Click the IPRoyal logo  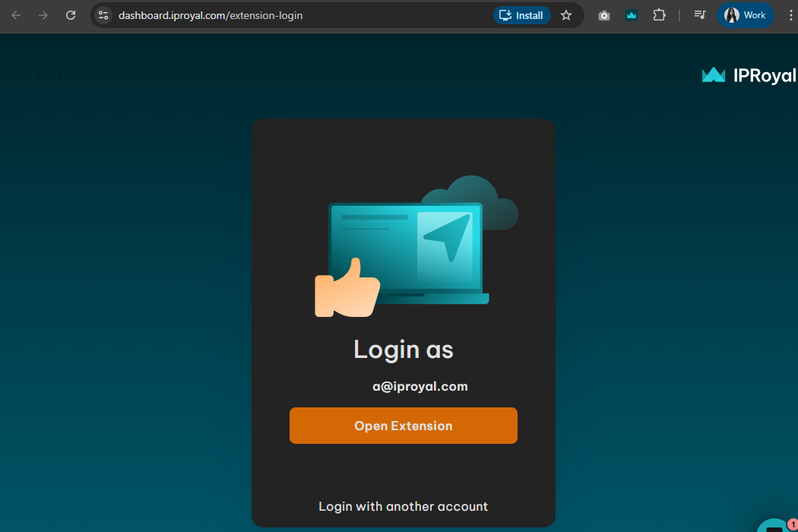[x=749, y=74]
